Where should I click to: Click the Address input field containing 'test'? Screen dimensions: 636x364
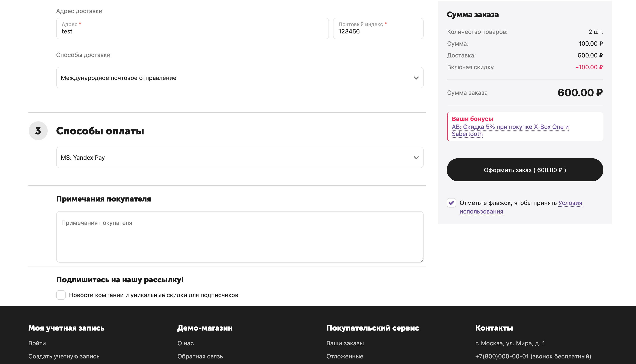[192, 29]
